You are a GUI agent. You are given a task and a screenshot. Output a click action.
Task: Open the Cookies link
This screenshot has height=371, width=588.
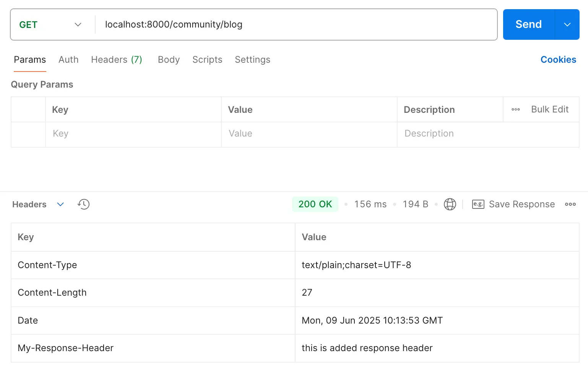pos(558,60)
